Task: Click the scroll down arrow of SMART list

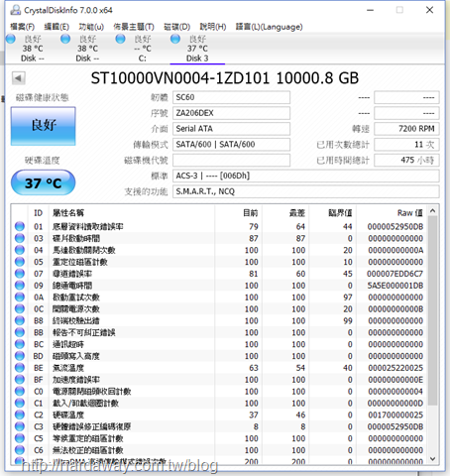Action: tap(433, 458)
